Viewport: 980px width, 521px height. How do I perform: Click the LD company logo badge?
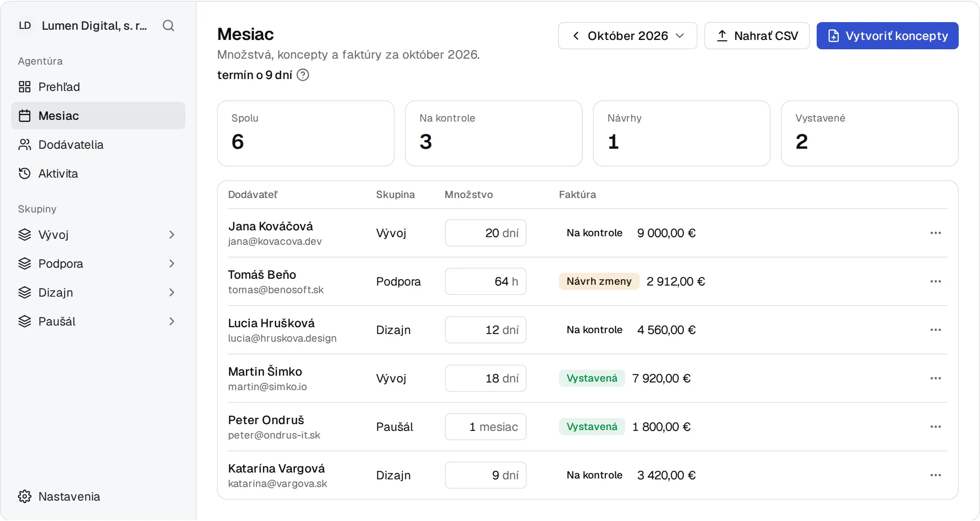pos(25,25)
